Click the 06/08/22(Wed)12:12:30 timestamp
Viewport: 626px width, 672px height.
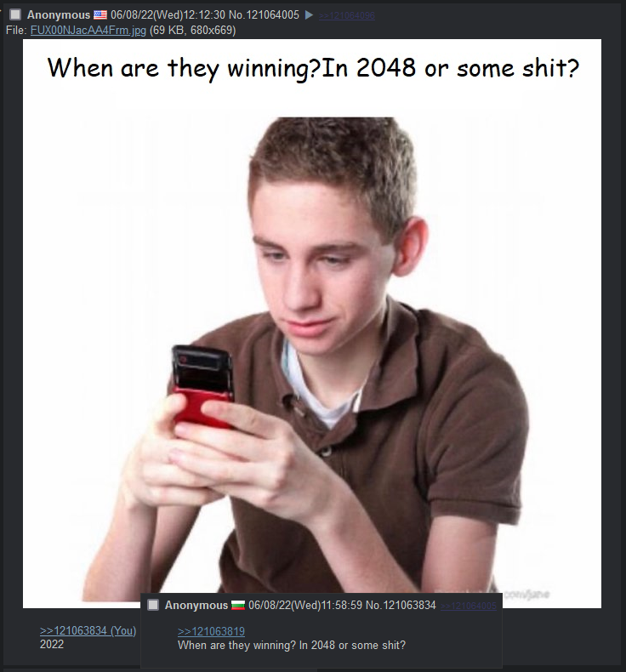(x=168, y=15)
